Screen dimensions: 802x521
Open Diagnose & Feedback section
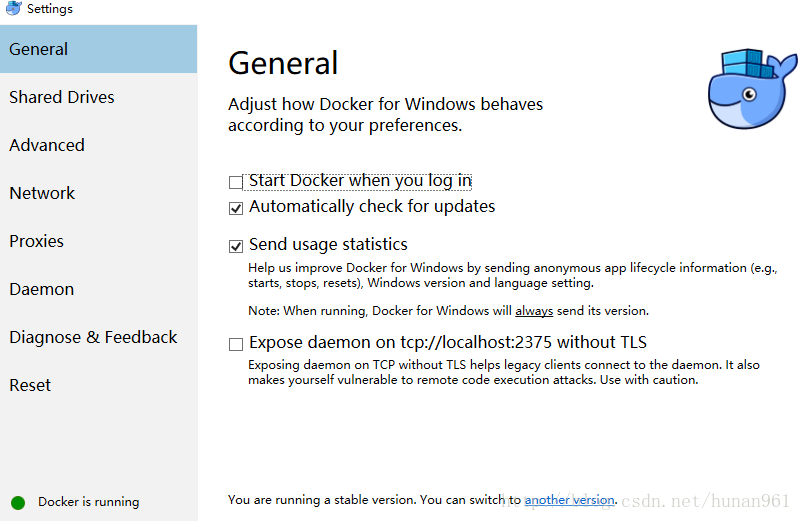point(93,337)
